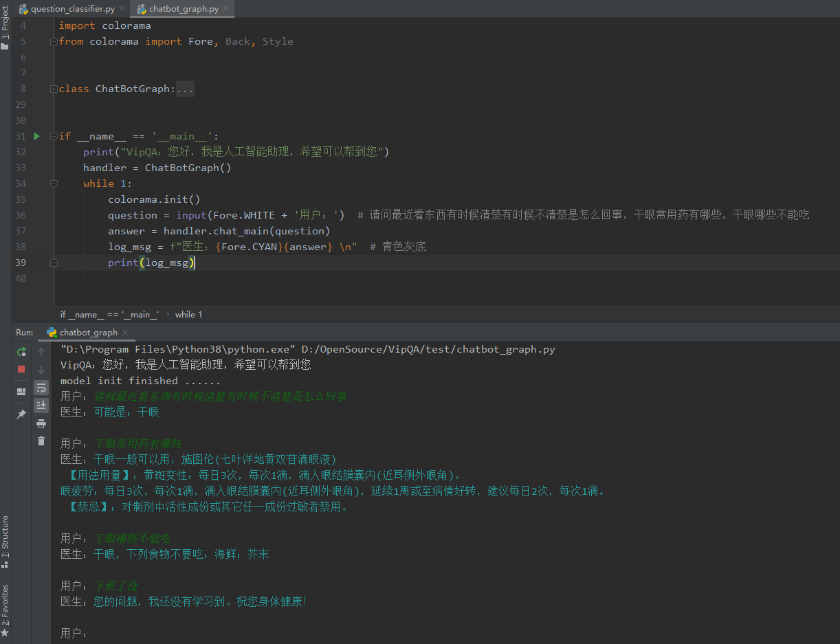Viewport: 840px width, 644px height.
Task: Click console line mentioning 海鲜; 芥末
Action: point(165,554)
